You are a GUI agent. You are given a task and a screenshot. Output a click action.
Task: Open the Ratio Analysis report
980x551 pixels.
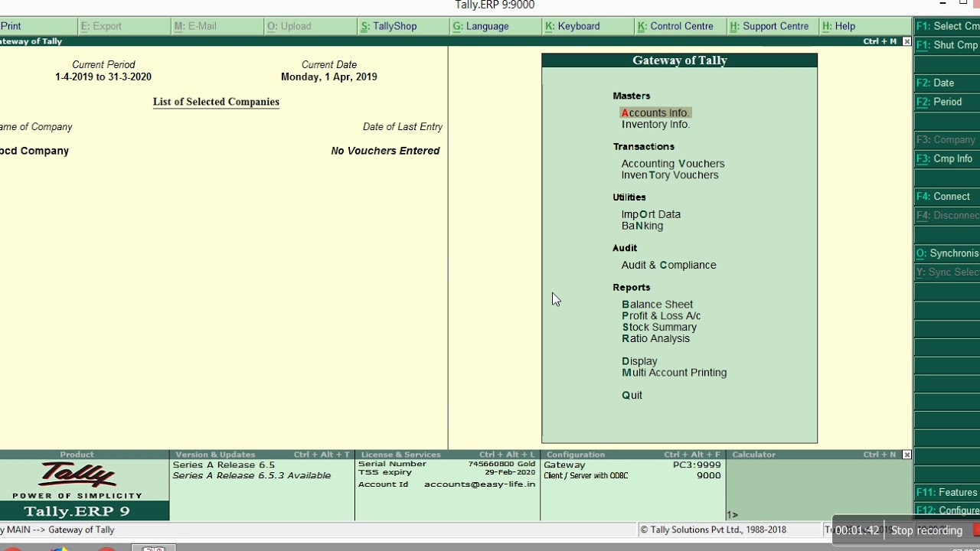click(656, 338)
